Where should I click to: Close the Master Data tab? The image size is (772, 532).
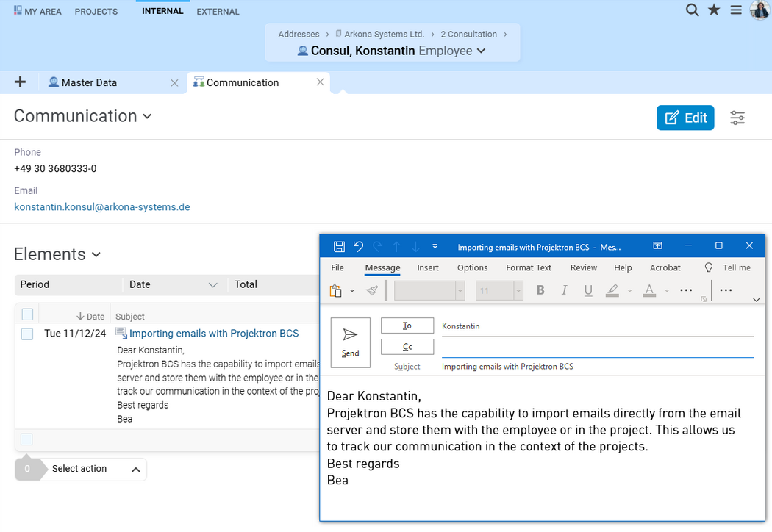click(174, 83)
